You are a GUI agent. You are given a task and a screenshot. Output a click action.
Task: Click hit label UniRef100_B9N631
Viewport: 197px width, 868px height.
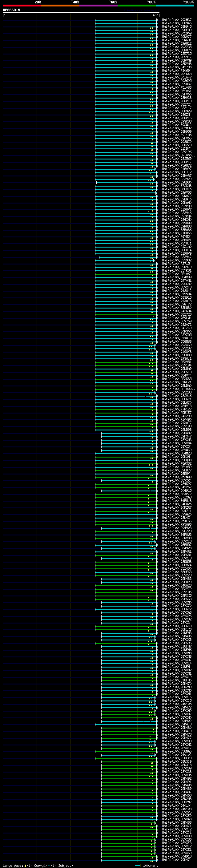point(176,40)
